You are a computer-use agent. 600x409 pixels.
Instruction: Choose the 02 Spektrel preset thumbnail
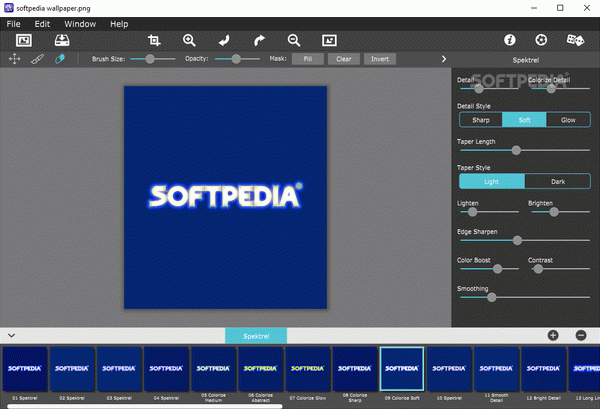tap(72, 369)
